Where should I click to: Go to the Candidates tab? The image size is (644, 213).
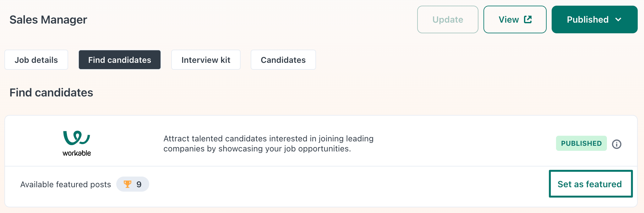pos(283,60)
